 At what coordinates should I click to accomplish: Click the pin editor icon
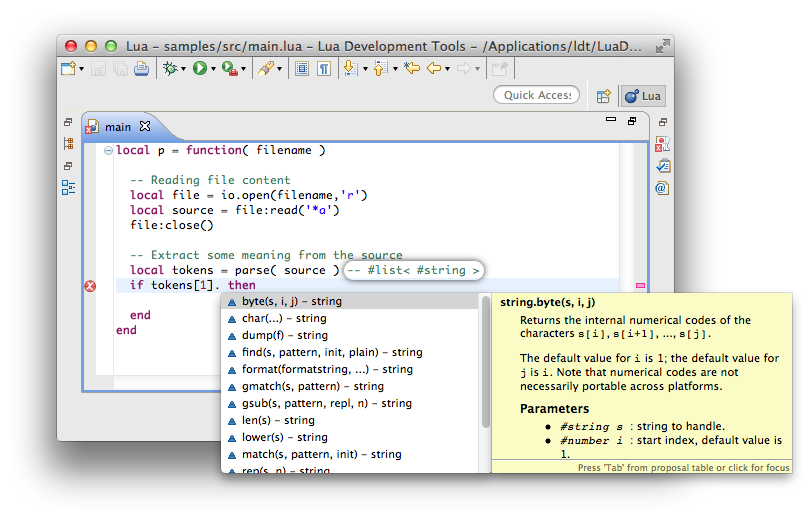click(500, 68)
